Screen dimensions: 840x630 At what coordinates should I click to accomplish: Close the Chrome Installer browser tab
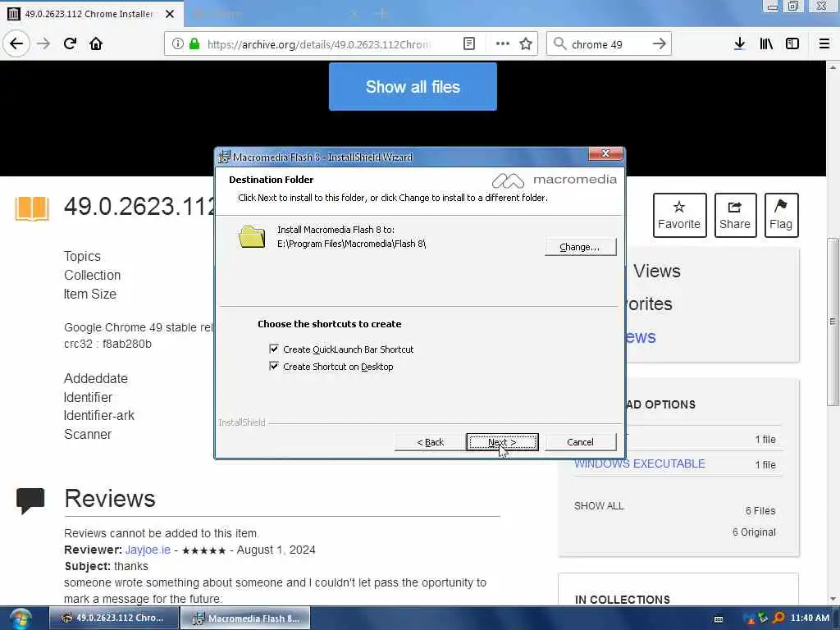coord(170,14)
